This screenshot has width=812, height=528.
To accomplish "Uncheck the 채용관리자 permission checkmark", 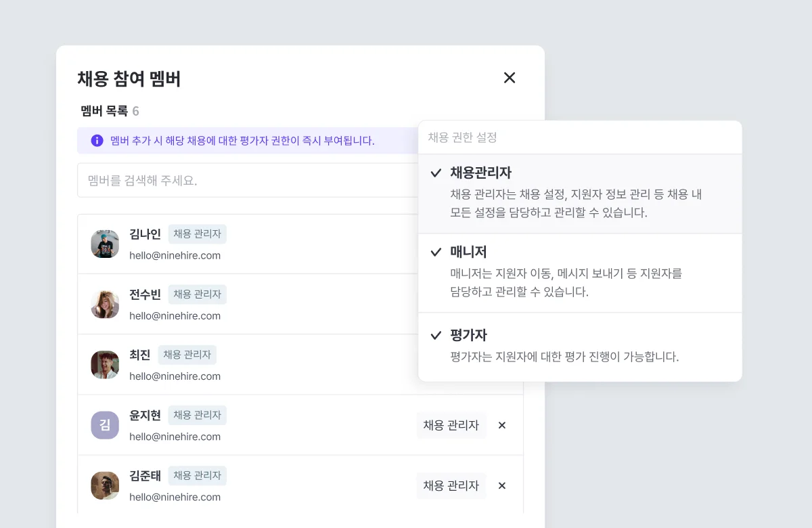I will tap(436, 173).
